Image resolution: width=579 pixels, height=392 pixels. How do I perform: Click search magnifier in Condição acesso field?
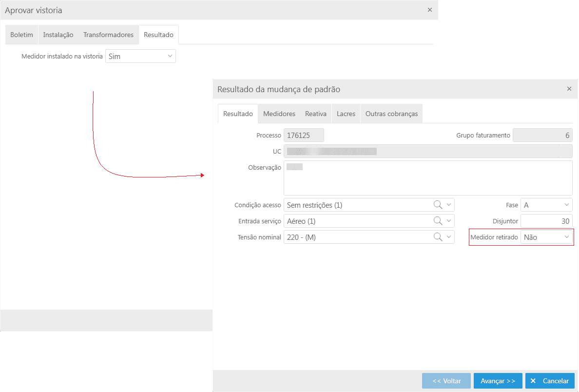pos(438,205)
